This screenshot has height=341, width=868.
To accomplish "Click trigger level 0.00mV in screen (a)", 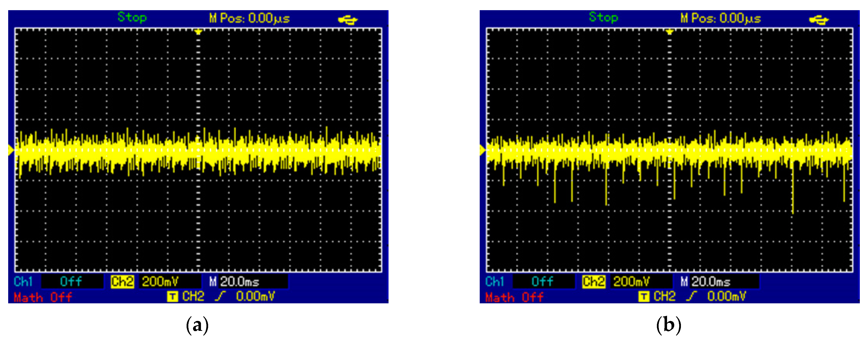I will (x=255, y=296).
